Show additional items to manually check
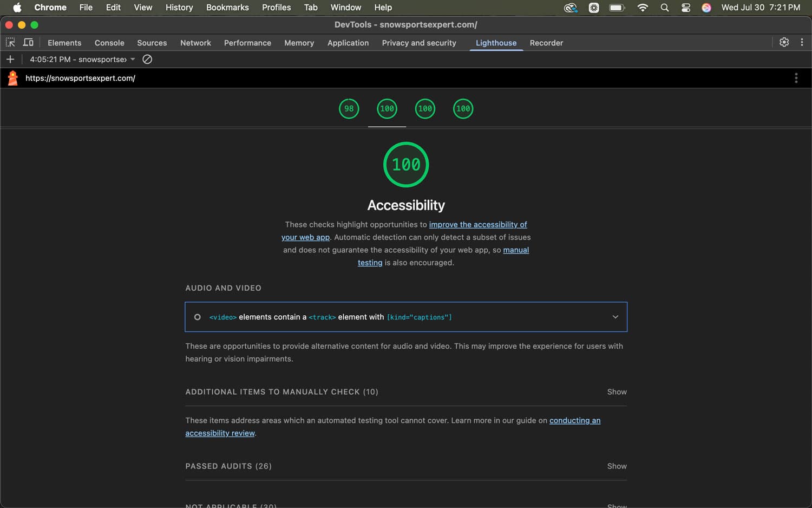The height and width of the screenshot is (508, 812). pos(617,392)
